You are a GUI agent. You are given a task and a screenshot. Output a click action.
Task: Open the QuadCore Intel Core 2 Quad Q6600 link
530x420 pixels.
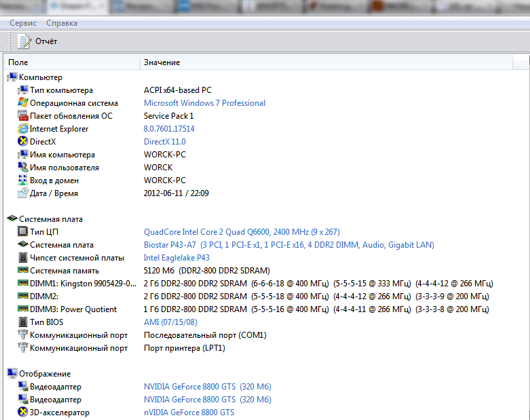(242, 232)
